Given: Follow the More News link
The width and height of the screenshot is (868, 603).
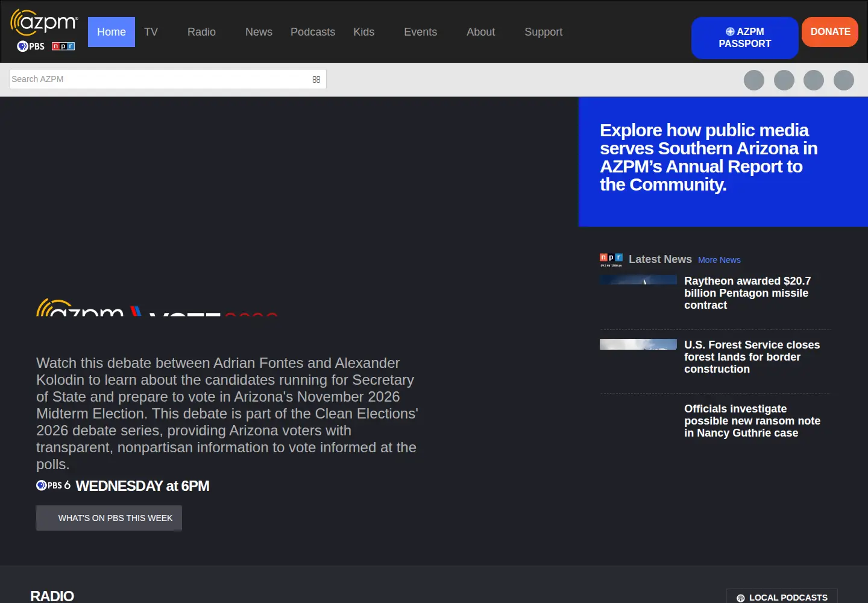Looking at the screenshot, I should (x=719, y=260).
